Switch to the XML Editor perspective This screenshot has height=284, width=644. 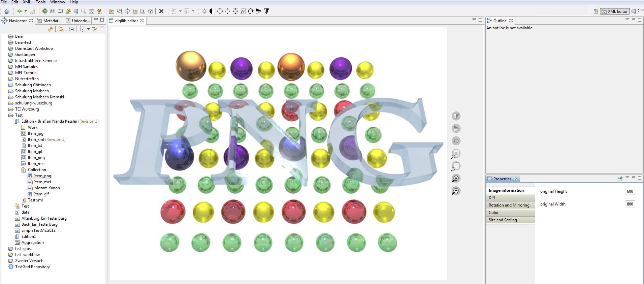point(615,11)
